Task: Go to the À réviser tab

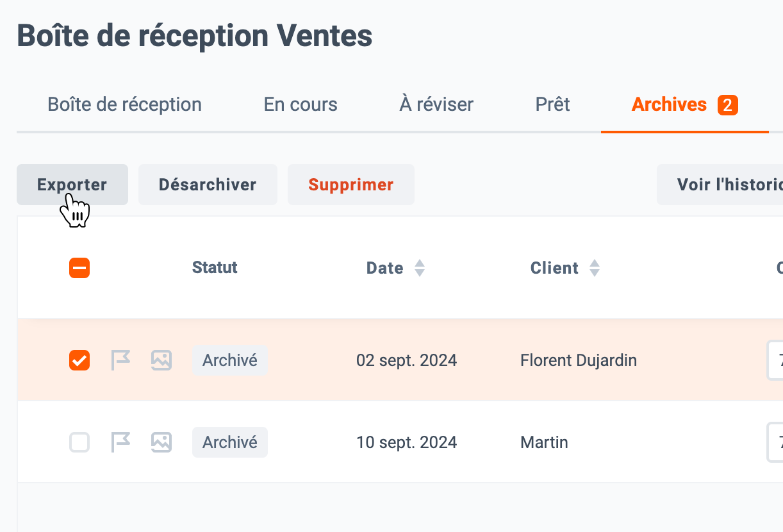Action: tap(436, 104)
